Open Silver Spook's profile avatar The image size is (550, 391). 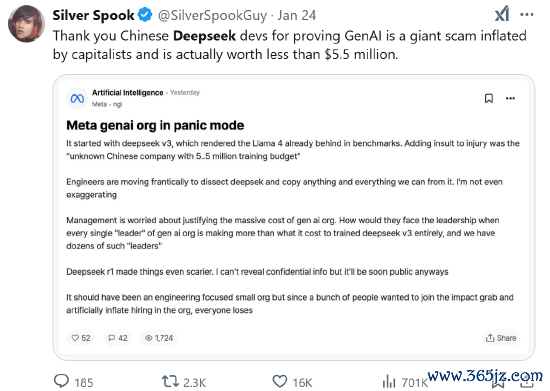[x=26, y=24]
